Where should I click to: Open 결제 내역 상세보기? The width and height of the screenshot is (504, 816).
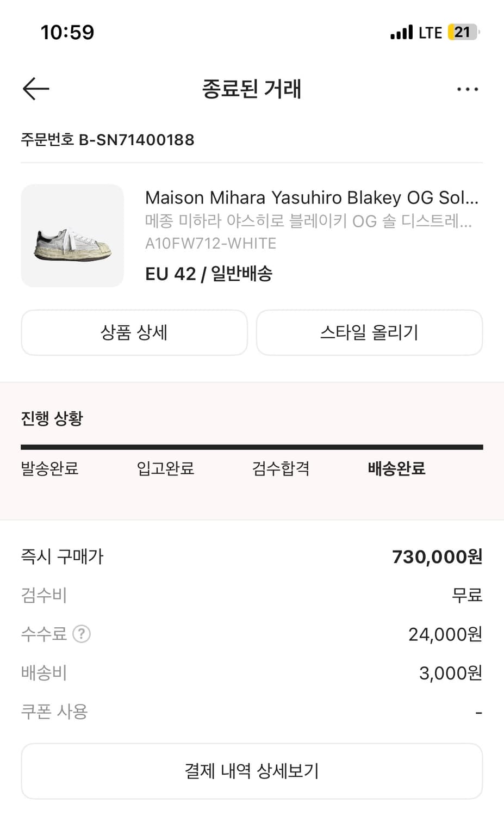pyautogui.click(x=252, y=771)
